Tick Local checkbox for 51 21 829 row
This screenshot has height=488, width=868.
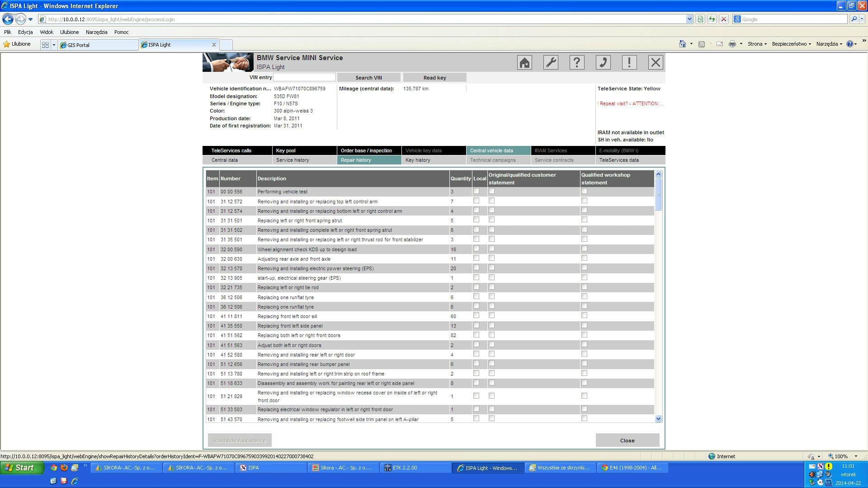coord(476,396)
